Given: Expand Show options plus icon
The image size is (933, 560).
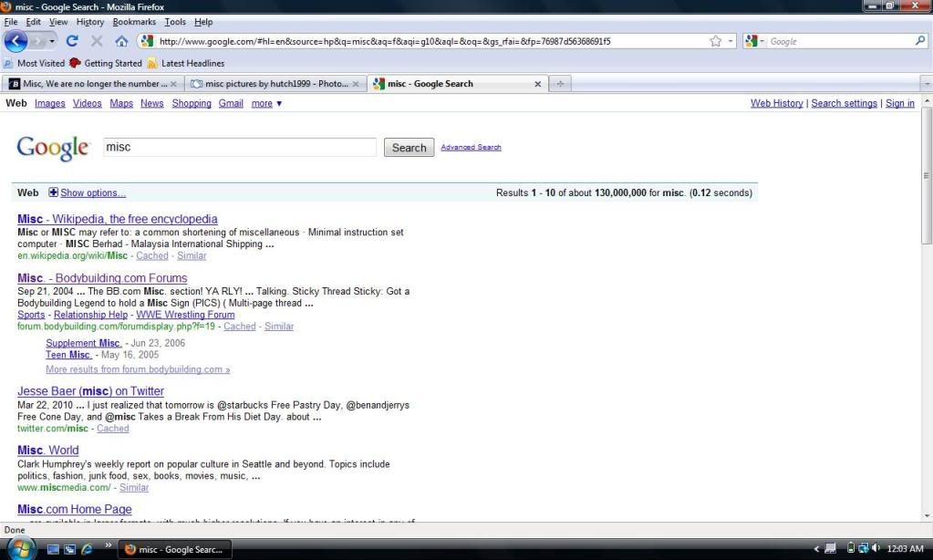Looking at the screenshot, I should click(x=54, y=192).
